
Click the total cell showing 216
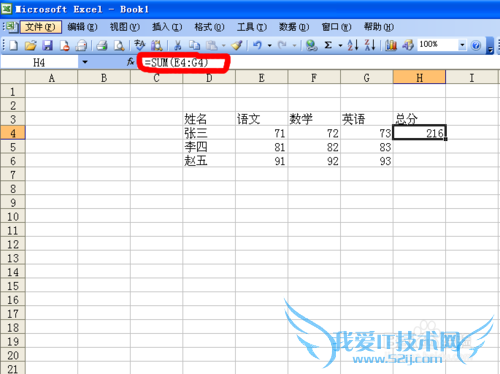click(419, 133)
